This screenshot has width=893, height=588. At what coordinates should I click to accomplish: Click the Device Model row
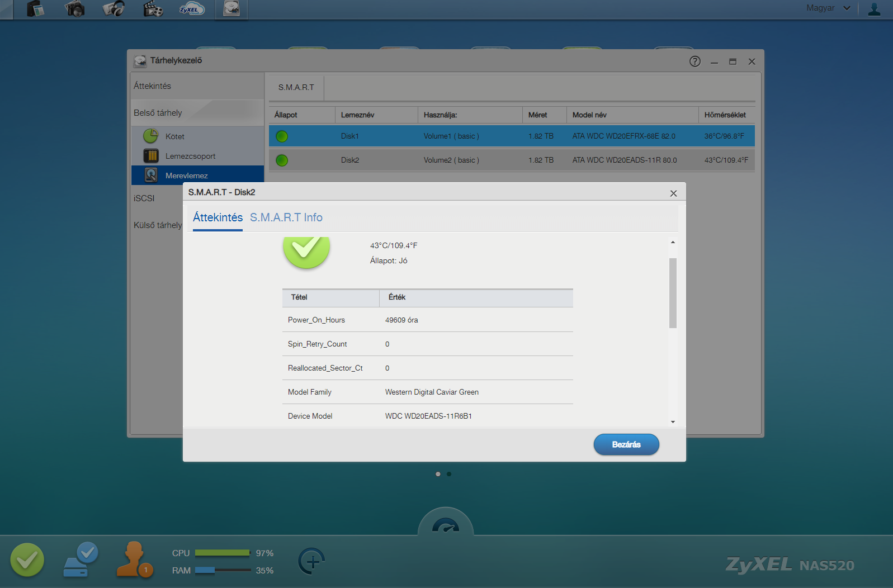coord(428,416)
